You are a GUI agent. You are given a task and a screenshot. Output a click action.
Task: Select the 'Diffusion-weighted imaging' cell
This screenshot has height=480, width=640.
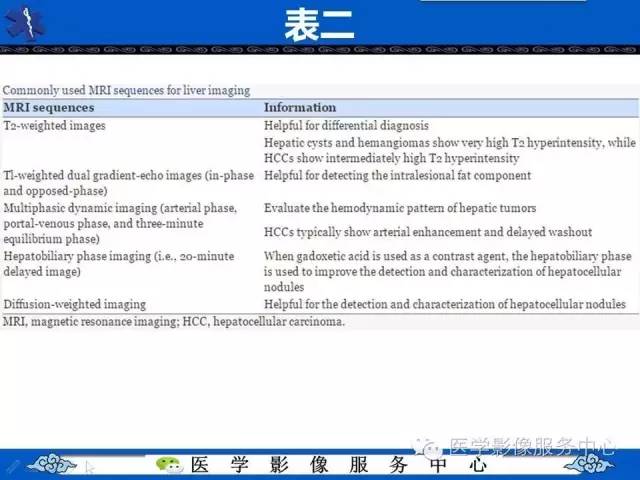tap(75, 304)
